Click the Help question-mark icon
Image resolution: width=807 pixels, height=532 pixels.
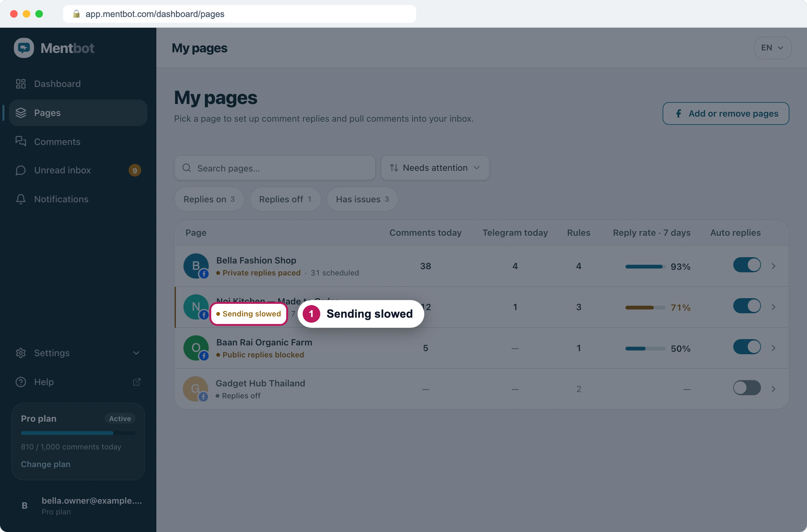(x=21, y=382)
